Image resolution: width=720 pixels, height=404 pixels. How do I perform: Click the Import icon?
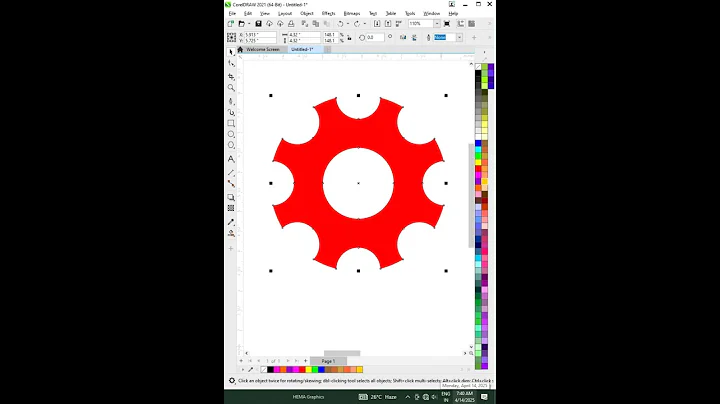[377, 23]
